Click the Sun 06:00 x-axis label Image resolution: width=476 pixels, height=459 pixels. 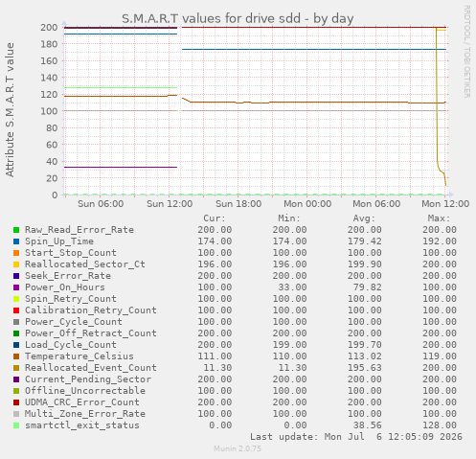[x=101, y=204]
